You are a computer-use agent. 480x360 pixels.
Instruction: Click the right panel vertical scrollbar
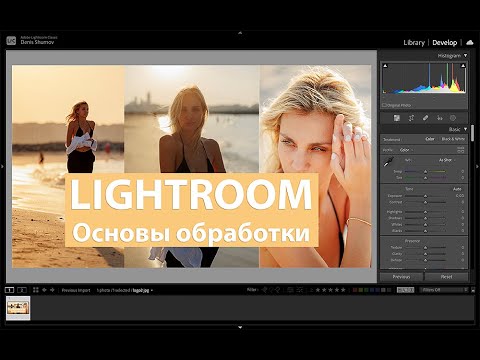coord(472,133)
